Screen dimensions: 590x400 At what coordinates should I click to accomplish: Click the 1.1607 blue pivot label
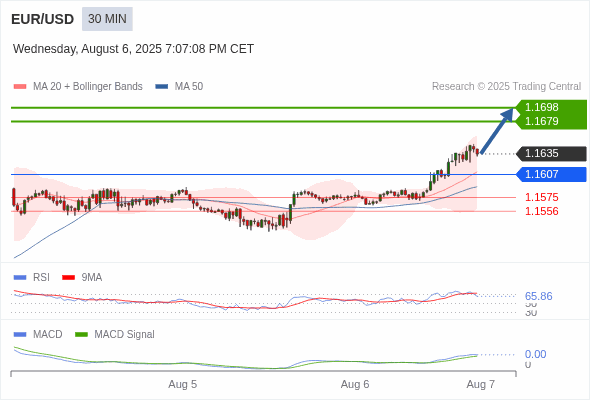[551, 174]
